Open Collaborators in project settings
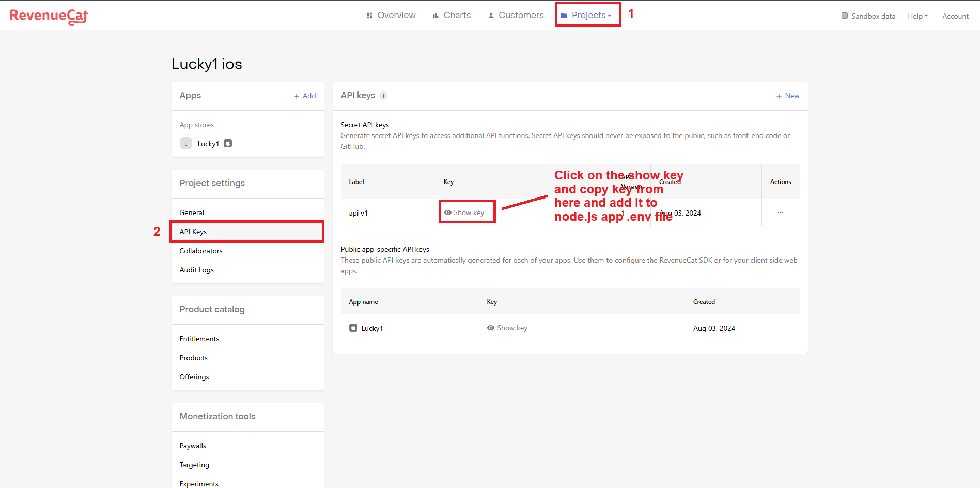 pos(201,251)
